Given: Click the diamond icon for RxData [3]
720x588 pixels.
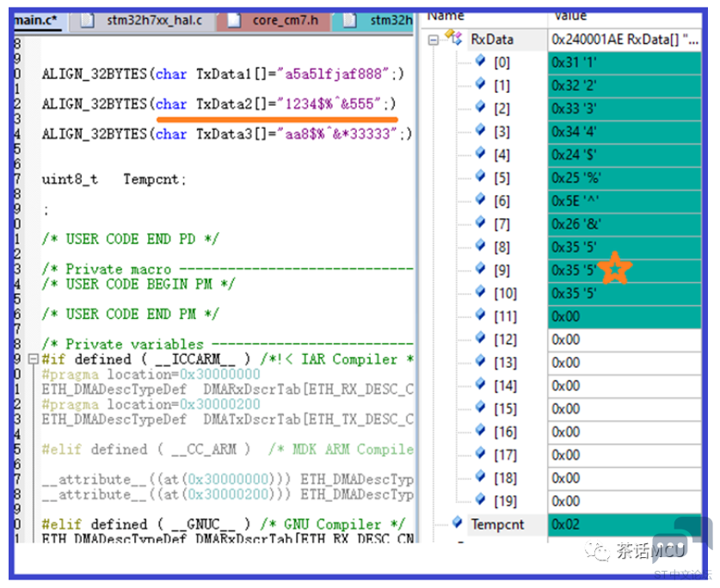Looking at the screenshot, I should point(480,130).
